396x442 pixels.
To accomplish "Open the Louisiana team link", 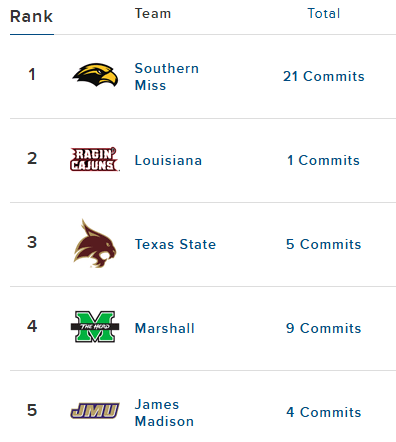I will 168,160.
